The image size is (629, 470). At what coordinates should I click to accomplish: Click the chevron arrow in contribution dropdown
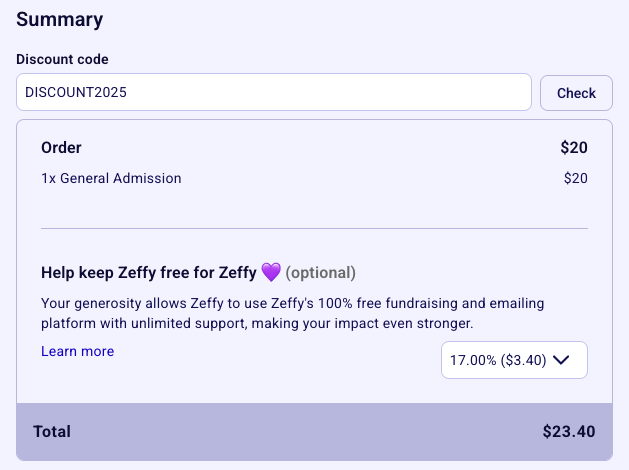tap(561, 360)
